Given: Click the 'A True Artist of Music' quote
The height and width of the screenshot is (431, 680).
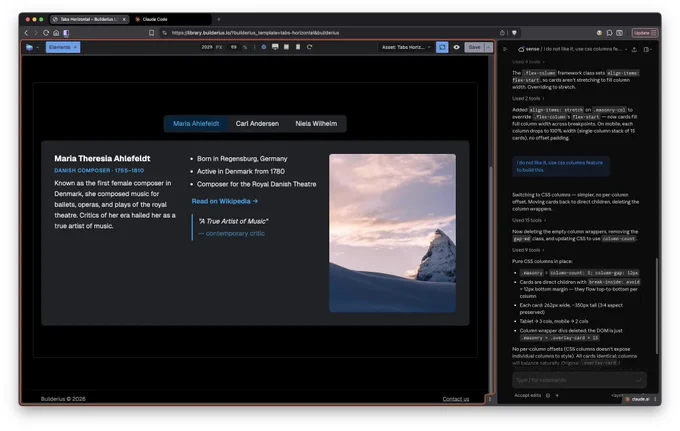Looking at the screenshot, I should click(233, 221).
